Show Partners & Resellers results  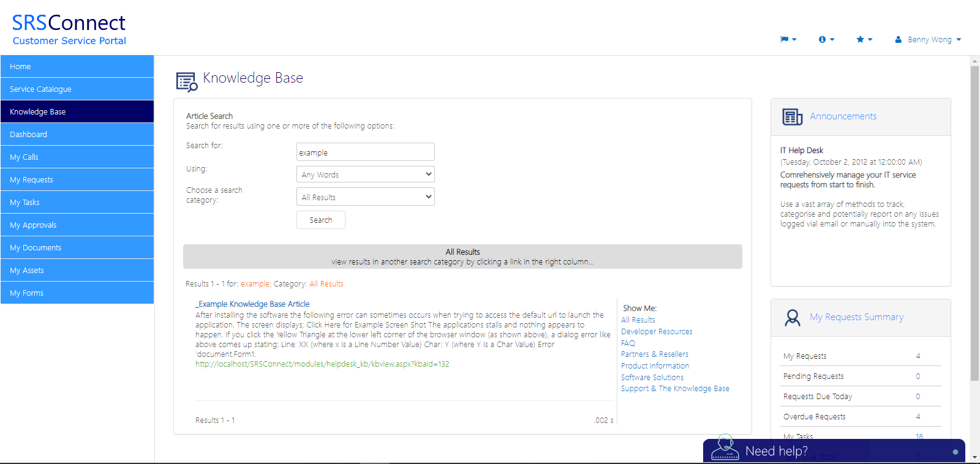click(654, 354)
